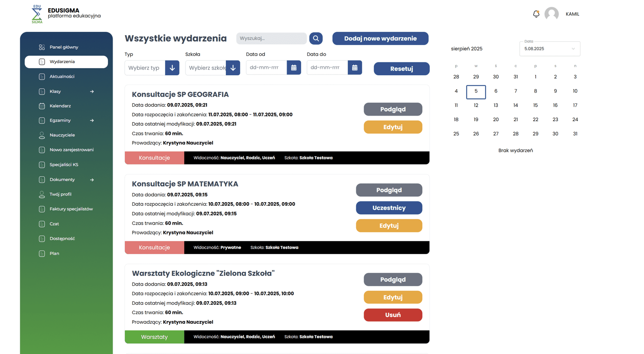644x354 pixels.
Task: Click the notification bell icon
Action: click(536, 14)
